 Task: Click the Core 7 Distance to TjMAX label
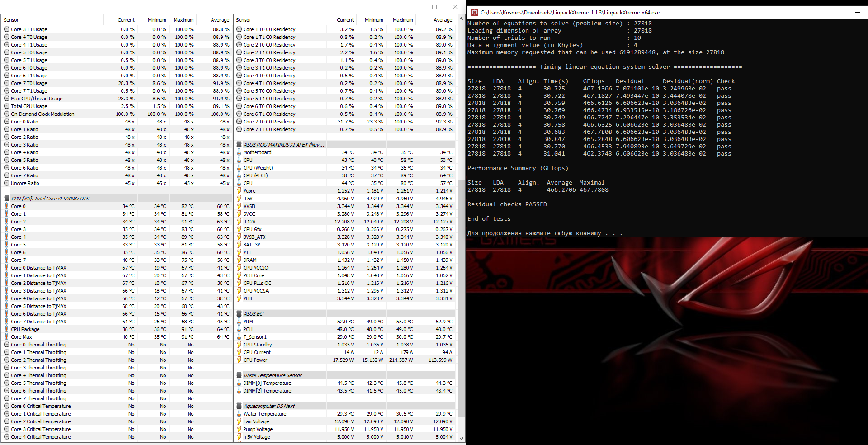point(38,322)
